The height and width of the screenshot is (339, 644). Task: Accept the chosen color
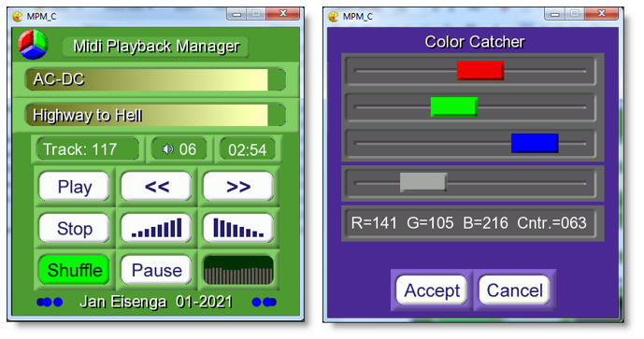coord(432,290)
